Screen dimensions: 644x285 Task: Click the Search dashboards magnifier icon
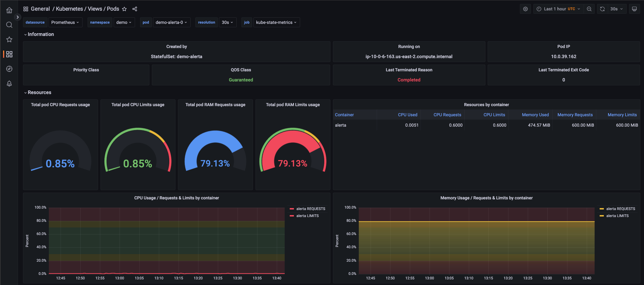click(x=9, y=25)
